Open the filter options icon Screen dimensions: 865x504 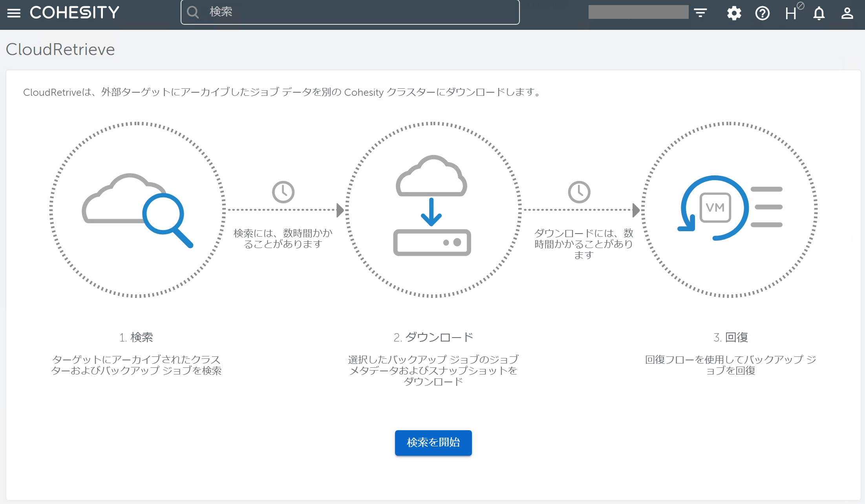click(700, 13)
